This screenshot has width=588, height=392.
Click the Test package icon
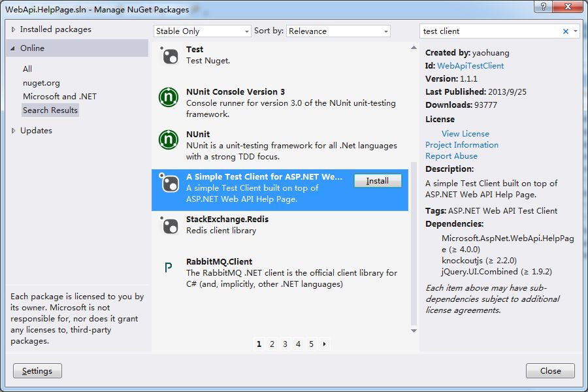point(169,56)
